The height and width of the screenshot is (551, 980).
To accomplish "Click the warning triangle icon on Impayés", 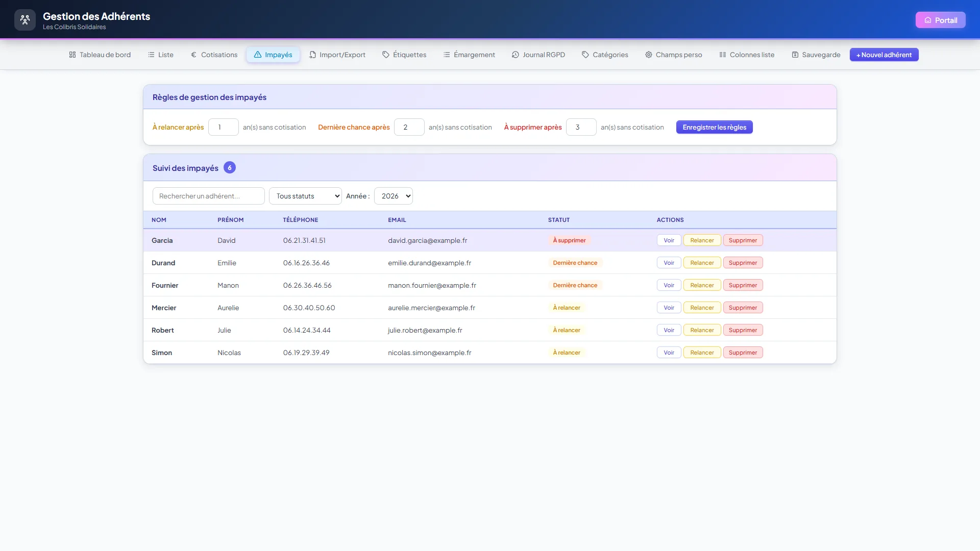I will tap(258, 55).
